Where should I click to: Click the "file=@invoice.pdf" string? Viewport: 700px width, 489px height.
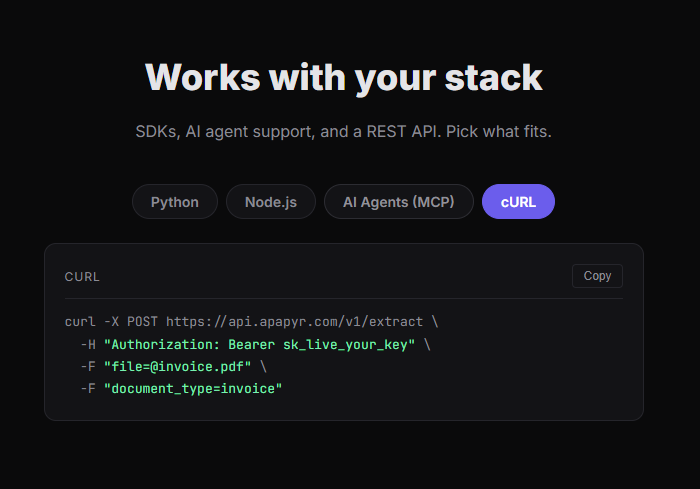click(177, 367)
